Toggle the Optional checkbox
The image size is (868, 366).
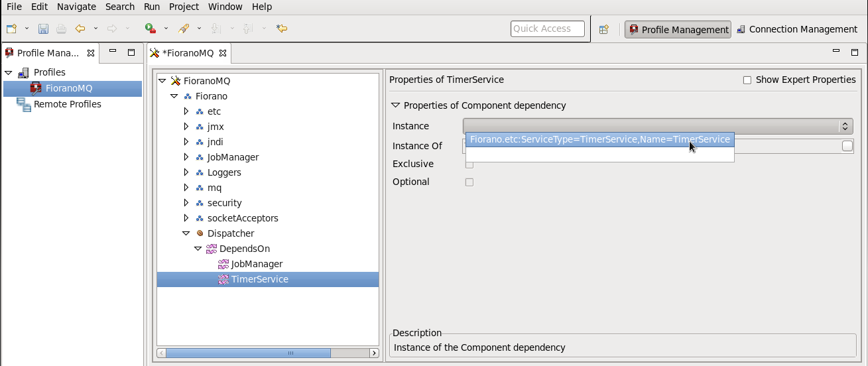pos(469,182)
